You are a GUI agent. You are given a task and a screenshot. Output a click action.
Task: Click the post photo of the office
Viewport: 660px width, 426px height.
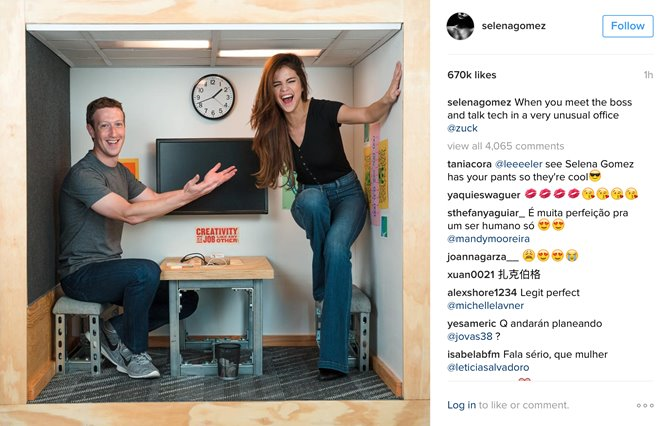point(215,213)
